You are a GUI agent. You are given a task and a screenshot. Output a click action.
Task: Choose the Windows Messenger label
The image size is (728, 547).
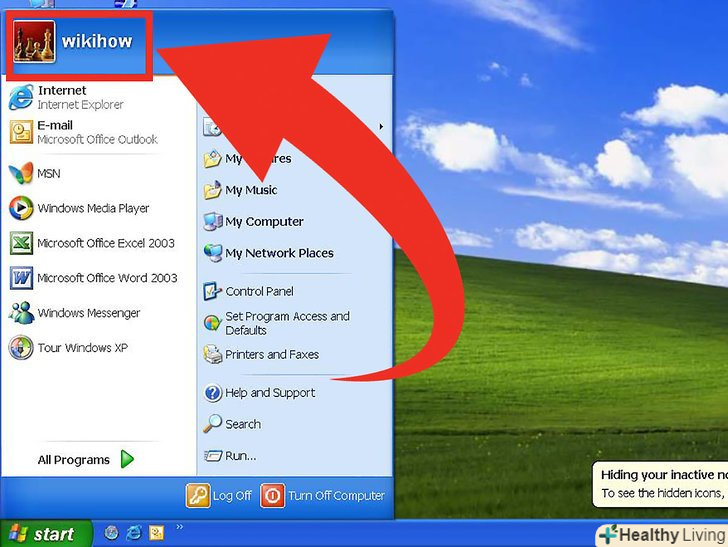(x=89, y=313)
